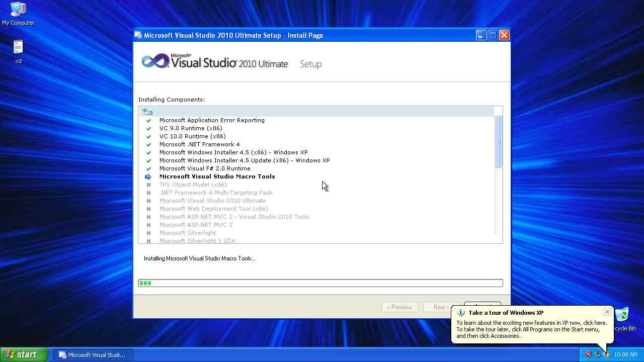The width and height of the screenshot is (644, 362).
Task: Click green checkmark beside VC 9.0 Runtime (x86)
Action: pos(148,128)
